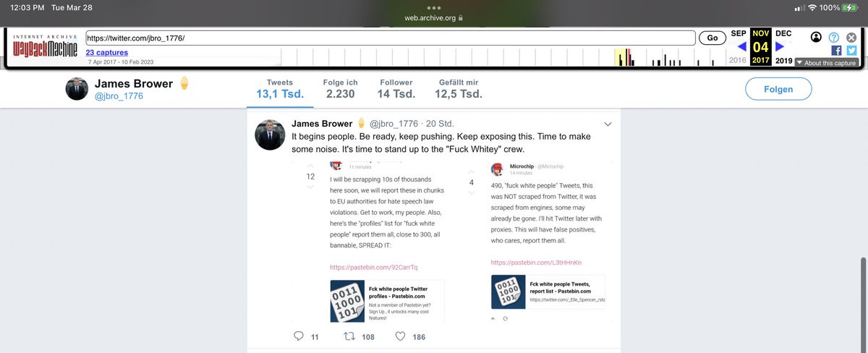This screenshot has height=353, width=868.
Task: Share capture via Twitter icon
Action: tap(851, 51)
